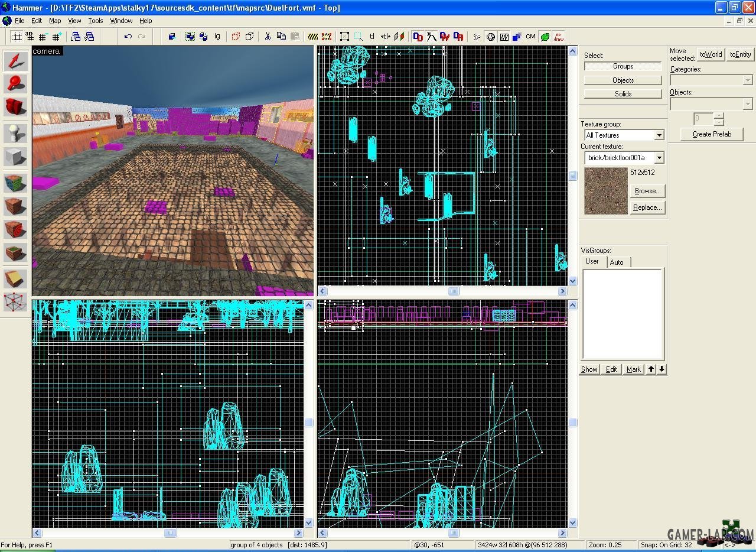Decrease grid size with smaller grid button
Screen dimensions: 756x552
[x=43, y=37]
